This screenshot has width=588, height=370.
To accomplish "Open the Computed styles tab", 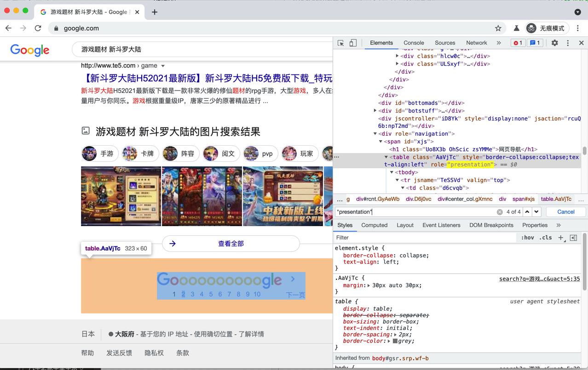I will pyautogui.click(x=374, y=225).
